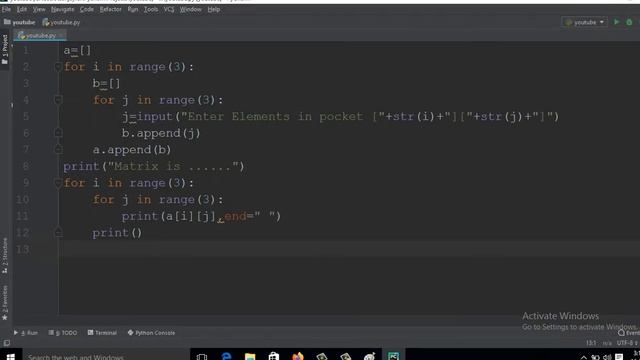
Task: Click the a.append(b) text on line 7
Action: click(x=132, y=150)
